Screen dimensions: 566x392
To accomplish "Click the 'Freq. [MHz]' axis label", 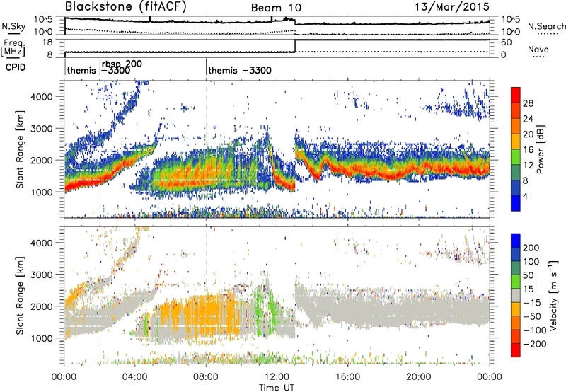I will pyautogui.click(x=13, y=47).
